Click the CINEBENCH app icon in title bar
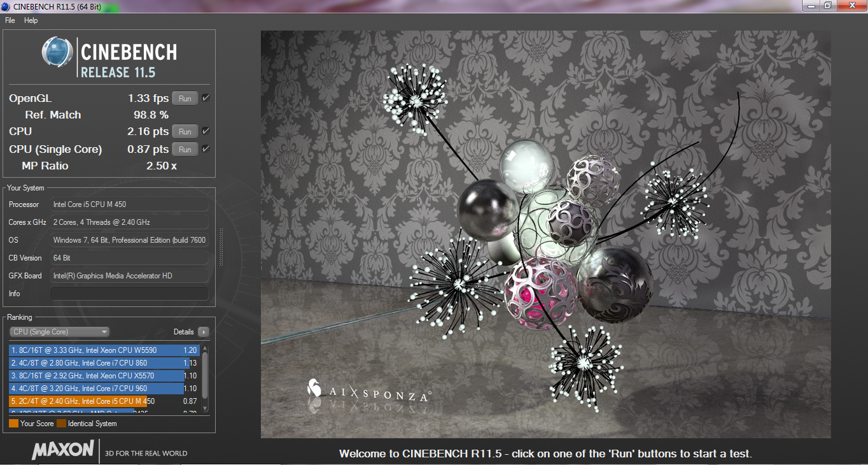 coord(6,6)
